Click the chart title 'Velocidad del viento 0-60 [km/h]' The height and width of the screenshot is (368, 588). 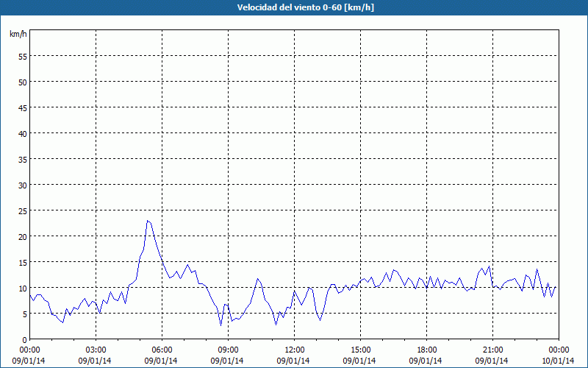click(x=305, y=7)
